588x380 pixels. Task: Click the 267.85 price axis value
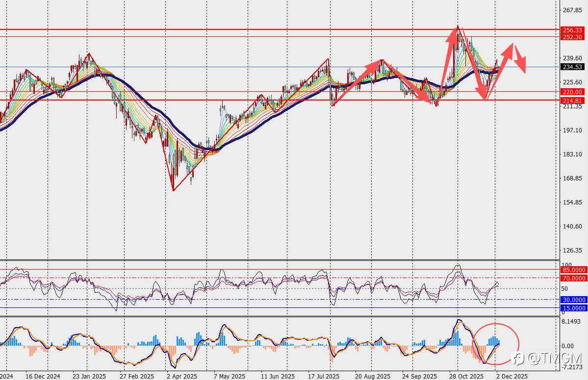click(573, 10)
